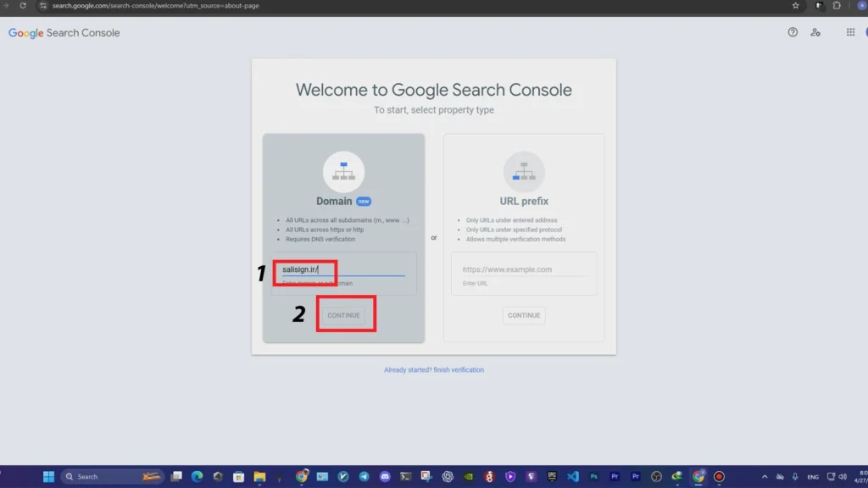868x488 pixels.
Task: Switch the ENG input language indicator
Action: tap(813, 477)
